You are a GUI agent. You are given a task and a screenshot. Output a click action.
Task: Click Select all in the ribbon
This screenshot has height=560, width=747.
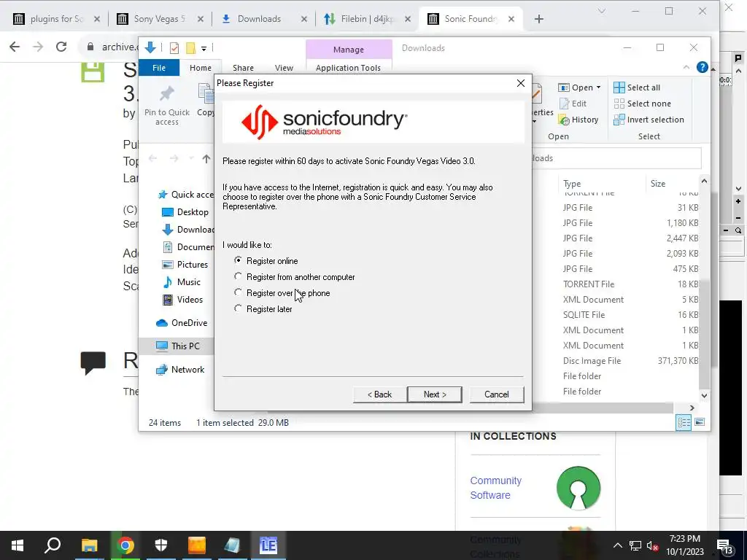pyautogui.click(x=637, y=87)
